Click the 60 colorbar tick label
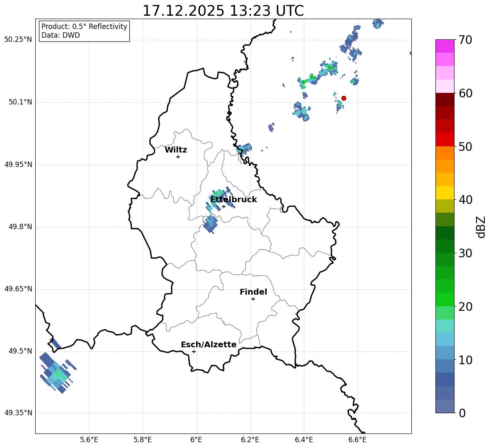This screenshot has height=448, width=491. 465,93
